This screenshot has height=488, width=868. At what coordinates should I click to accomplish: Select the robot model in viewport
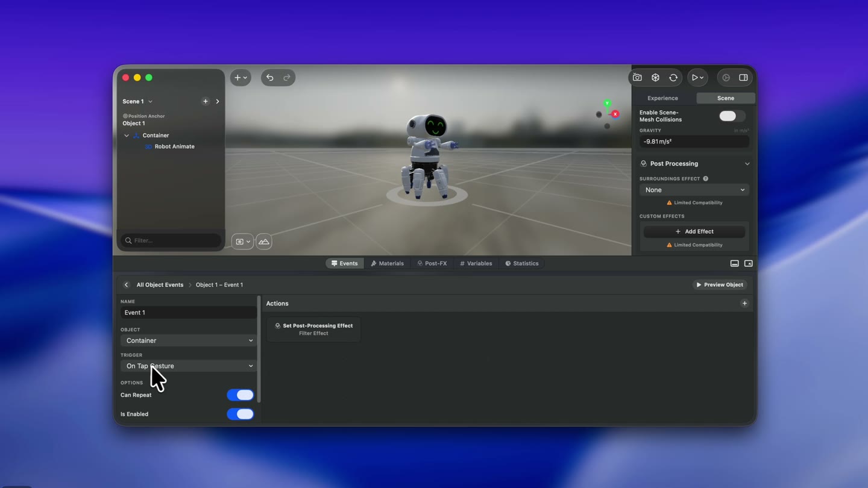click(429, 155)
